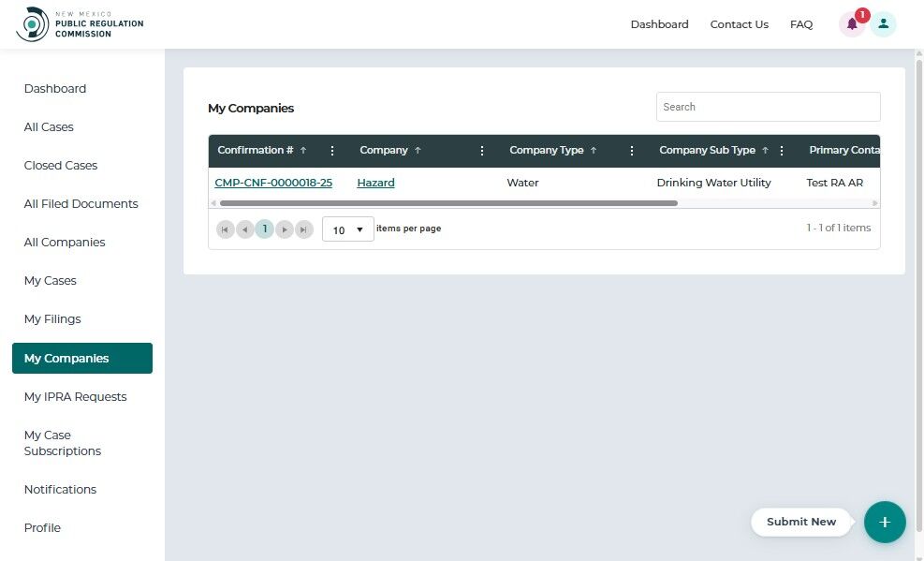The width and height of the screenshot is (924, 561).
Task: Go to next page pager arrow
Action: click(x=284, y=229)
